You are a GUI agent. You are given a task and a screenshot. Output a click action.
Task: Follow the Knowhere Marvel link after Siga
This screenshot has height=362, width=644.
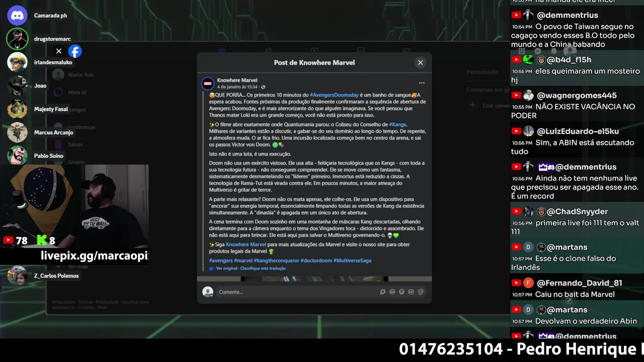point(246,244)
